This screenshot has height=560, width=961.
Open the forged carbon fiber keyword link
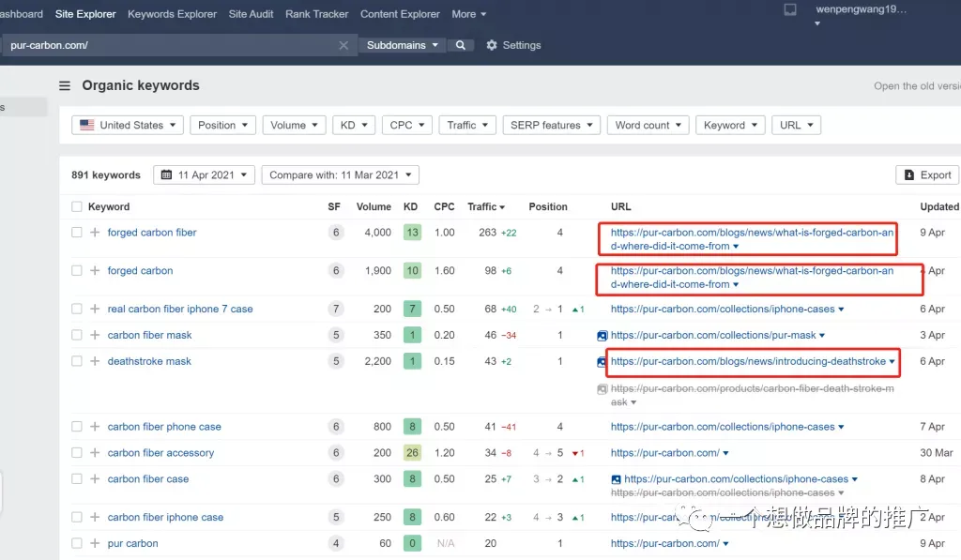[152, 233]
